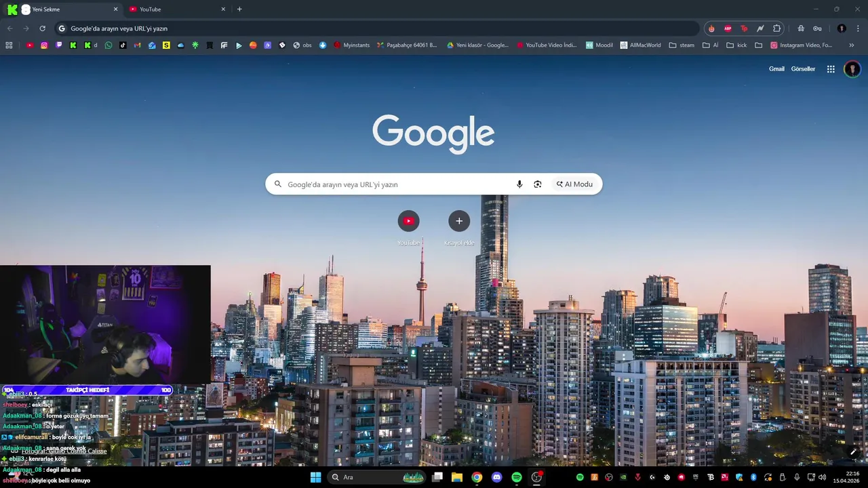Open the Twitch bookmark icon
868x488 pixels.
58,45
